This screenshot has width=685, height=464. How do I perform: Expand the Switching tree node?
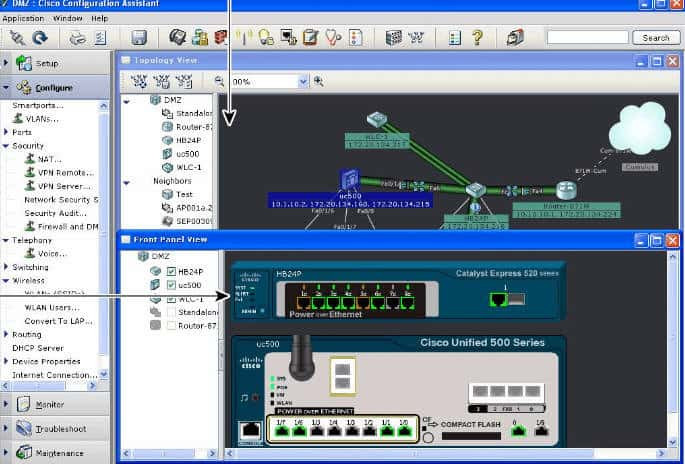coord(6,267)
